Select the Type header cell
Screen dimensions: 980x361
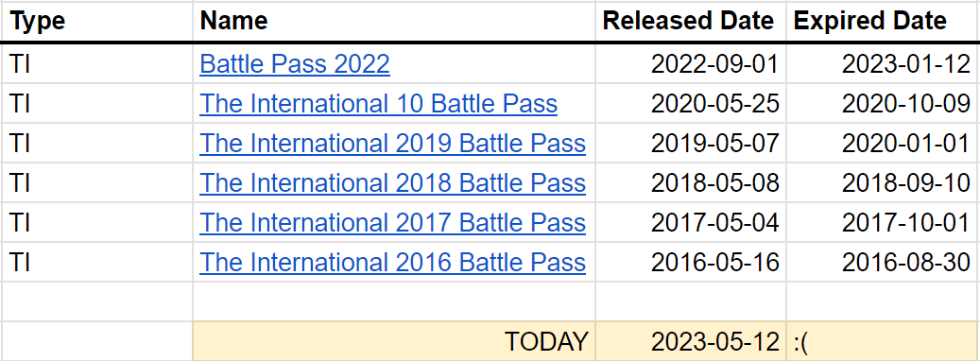(x=97, y=21)
